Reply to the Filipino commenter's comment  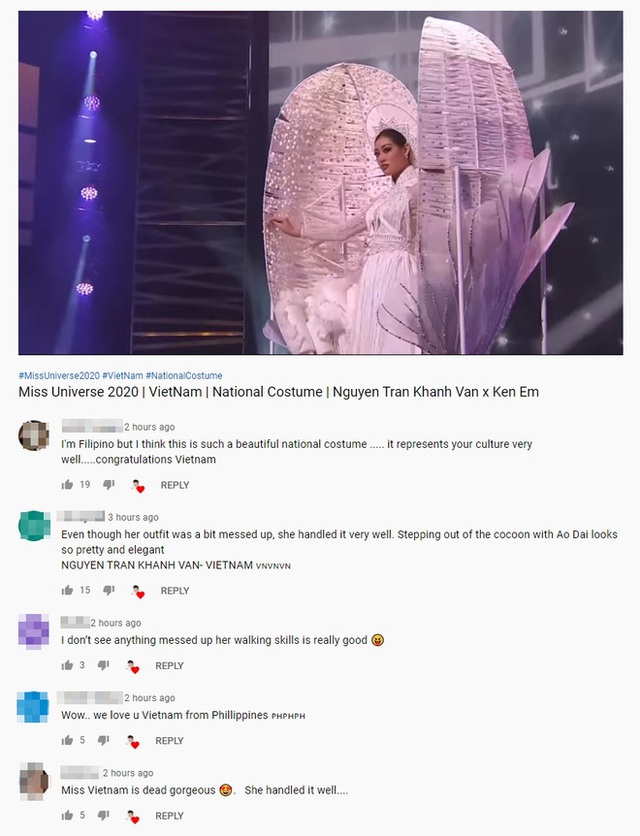(175, 485)
